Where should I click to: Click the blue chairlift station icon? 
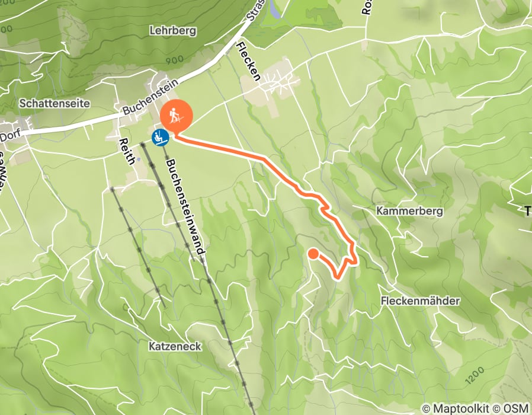pyautogui.click(x=160, y=138)
